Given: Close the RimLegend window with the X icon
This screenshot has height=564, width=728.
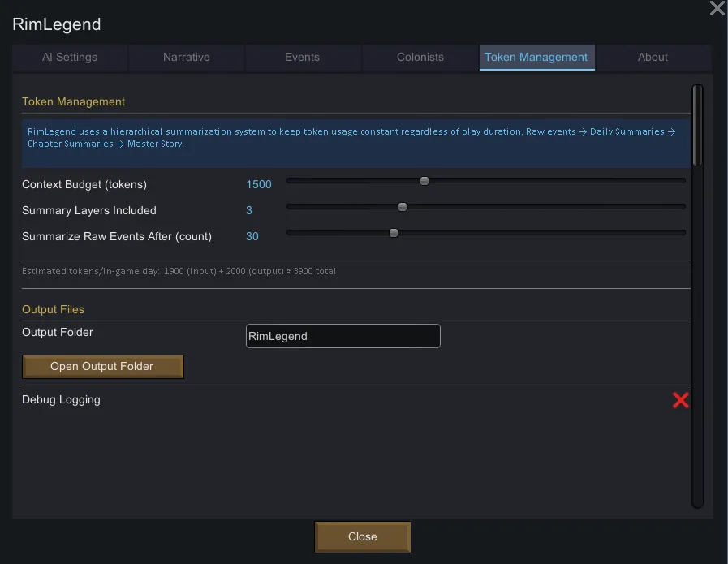Looking at the screenshot, I should (x=717, y=9).
